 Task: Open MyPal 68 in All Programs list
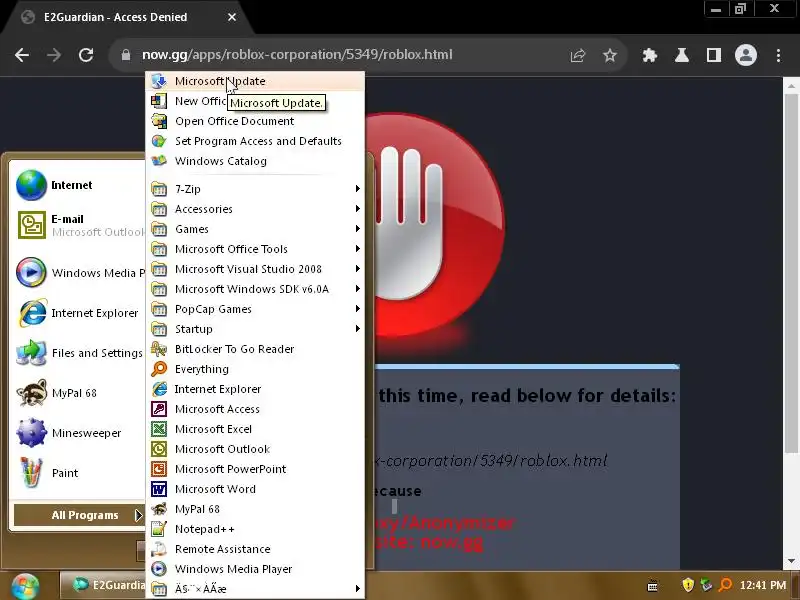pyautogui.click(x=255, y=509)
